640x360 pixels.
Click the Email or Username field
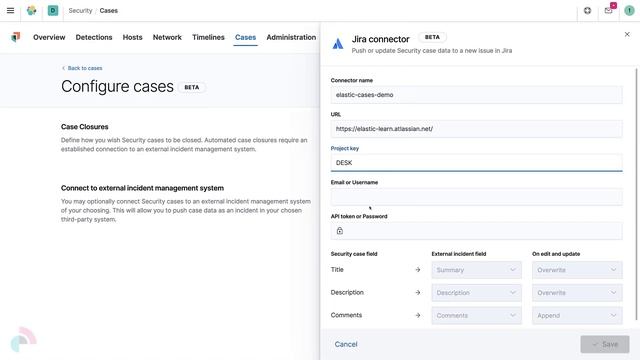pos(476,197)
